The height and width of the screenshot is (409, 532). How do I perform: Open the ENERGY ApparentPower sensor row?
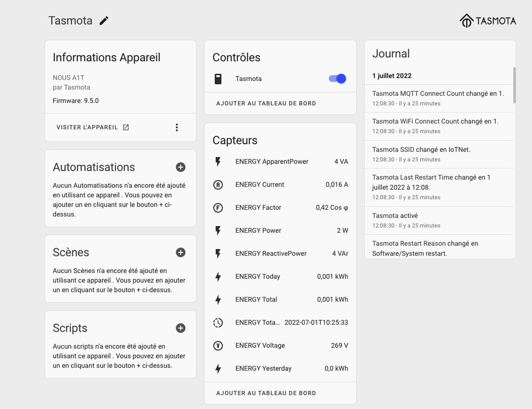(280, 161)
